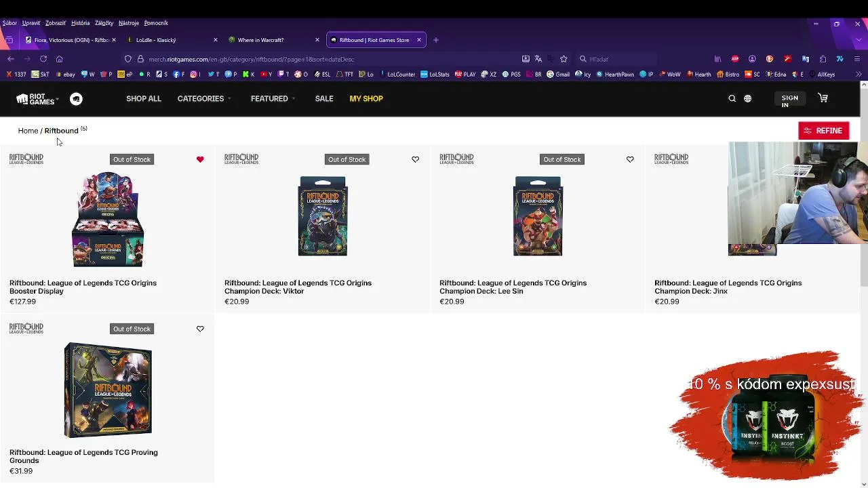The height and width of the screenshot is (488, 868).
Task: Click the round fist icon beside Riot logo
Action: (76, 99)
